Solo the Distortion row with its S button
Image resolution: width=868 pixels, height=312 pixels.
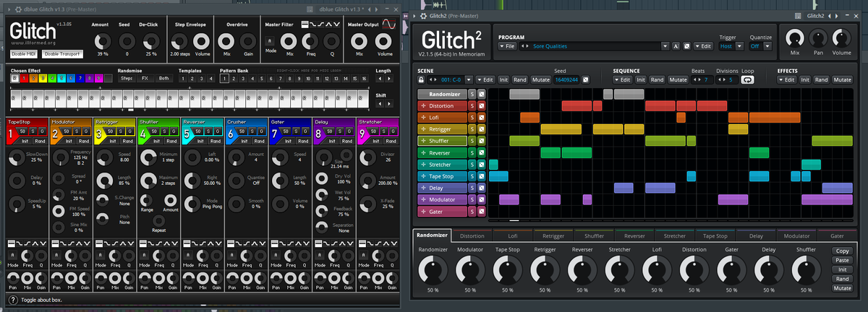pos(472,106)
